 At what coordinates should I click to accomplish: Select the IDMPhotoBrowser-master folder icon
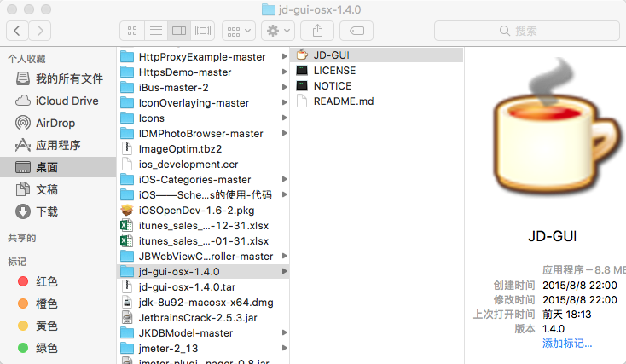coord(127,133)
